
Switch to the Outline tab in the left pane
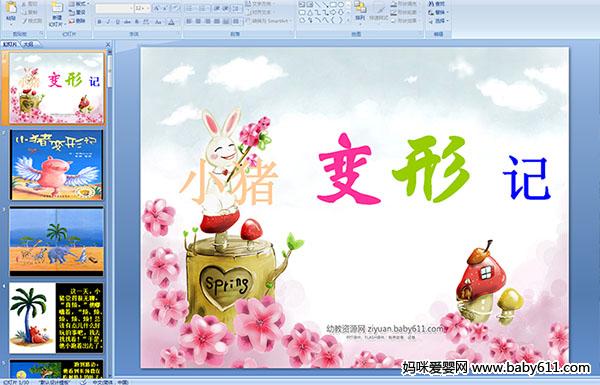click(28, 44)
